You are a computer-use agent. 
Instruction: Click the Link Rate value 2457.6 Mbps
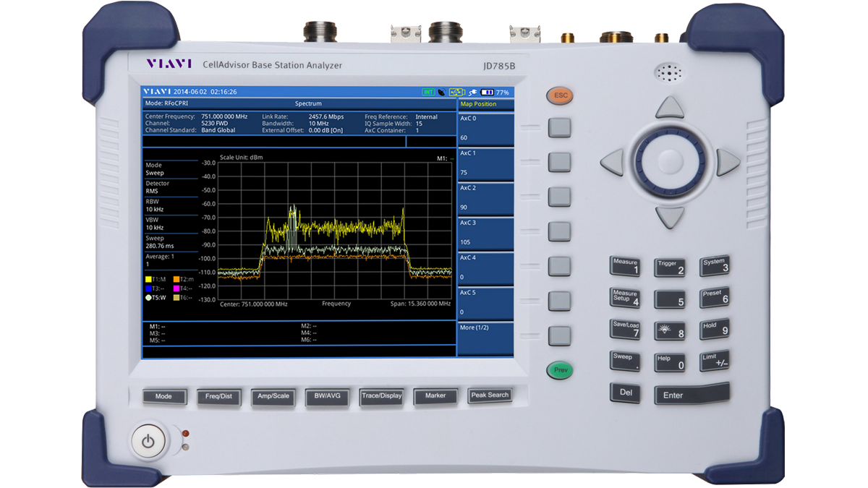[326, 116]
